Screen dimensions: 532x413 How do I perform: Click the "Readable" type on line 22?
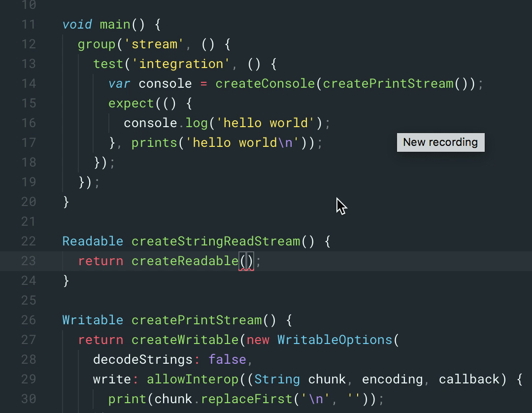click(x=93, y=241)
